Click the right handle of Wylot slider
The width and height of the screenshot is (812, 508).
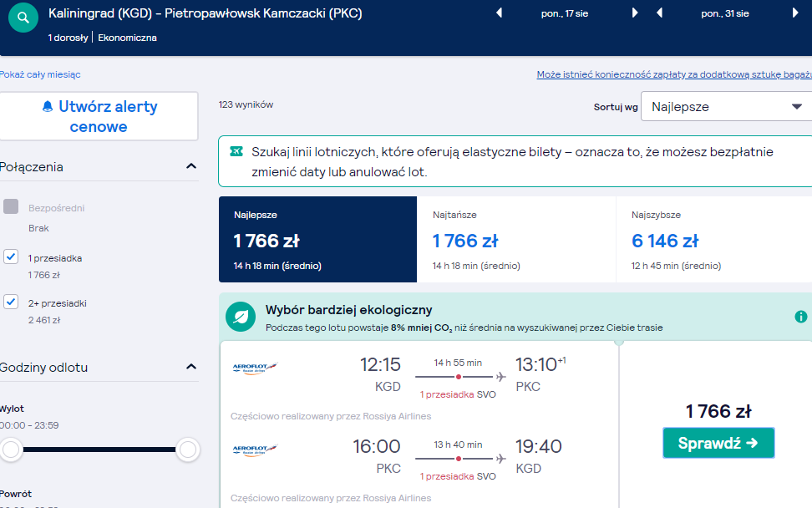pos(187,450)
